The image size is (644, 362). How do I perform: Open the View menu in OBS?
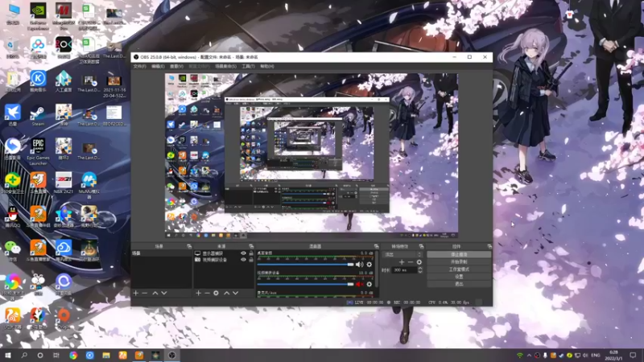(176, 66)
